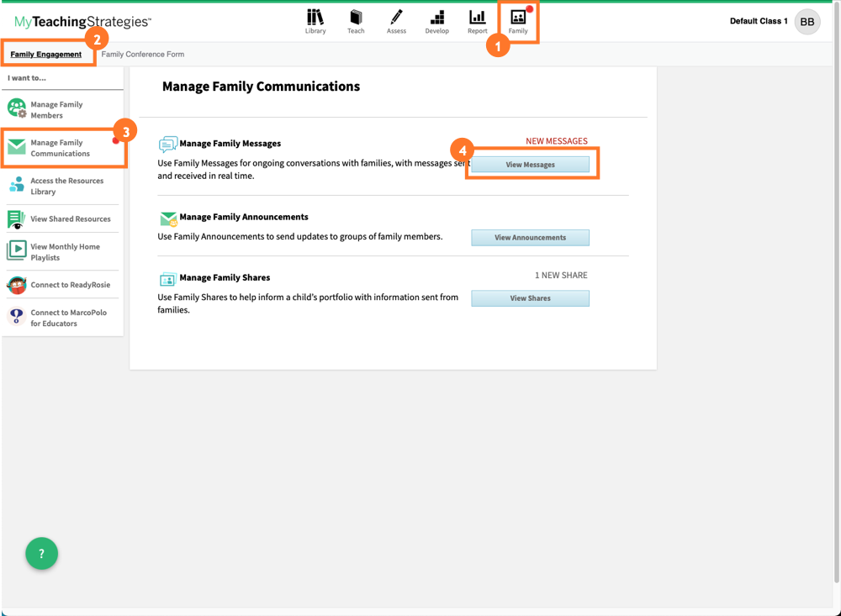Open the Library section

point(315,21)
